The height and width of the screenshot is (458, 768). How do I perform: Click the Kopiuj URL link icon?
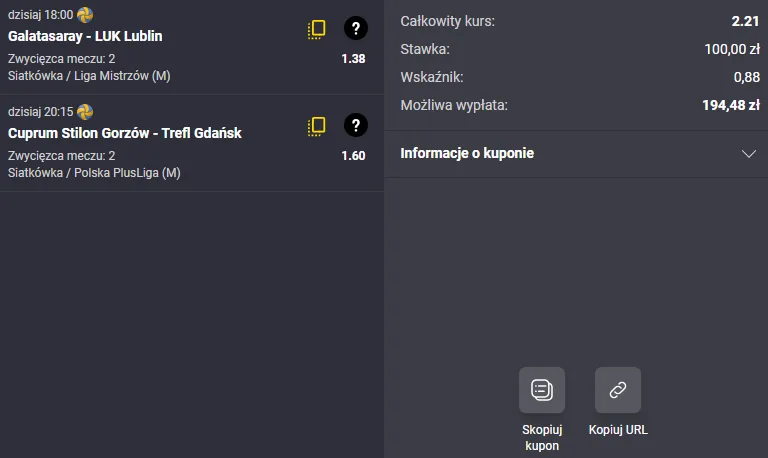tap(618, 390)
